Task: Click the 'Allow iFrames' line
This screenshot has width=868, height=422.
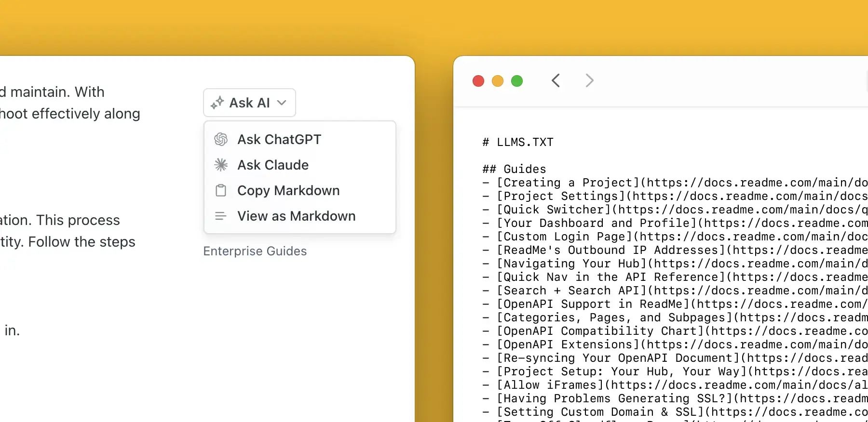Action: tap(675, 385)
